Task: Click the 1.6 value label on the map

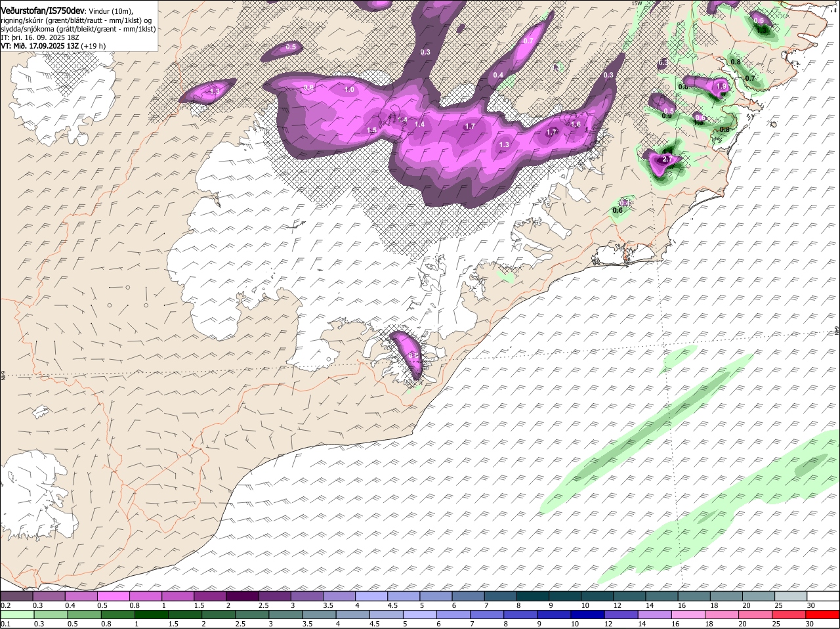Action: click(x=576, y=124)
